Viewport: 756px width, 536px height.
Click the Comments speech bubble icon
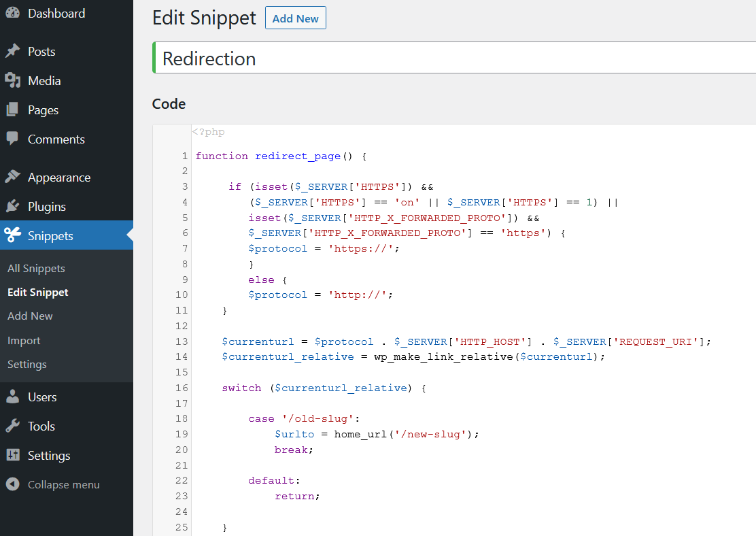[12, 139]
